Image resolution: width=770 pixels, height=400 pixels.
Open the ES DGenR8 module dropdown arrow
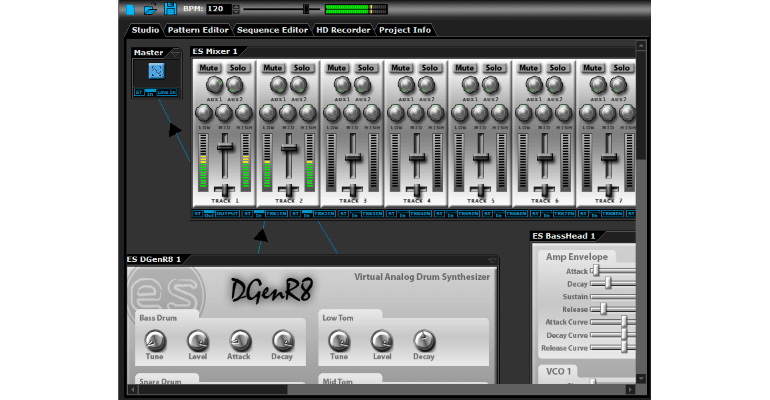pyautogui.click(x=492, y=260)
